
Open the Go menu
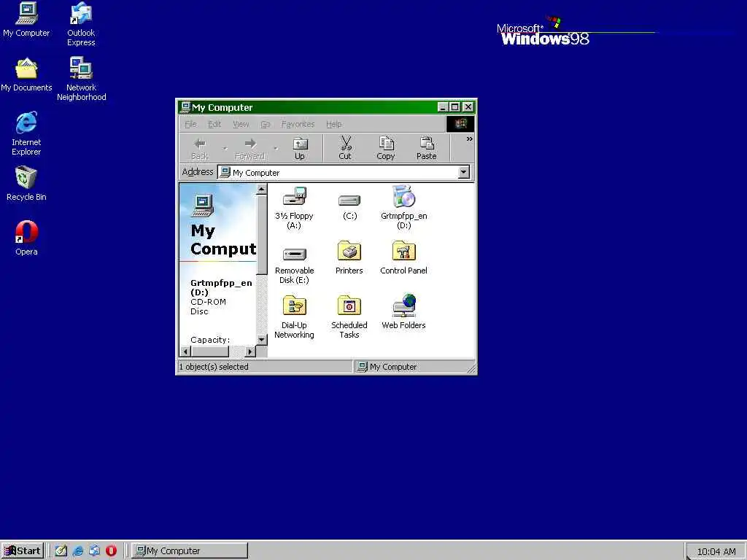266,124
